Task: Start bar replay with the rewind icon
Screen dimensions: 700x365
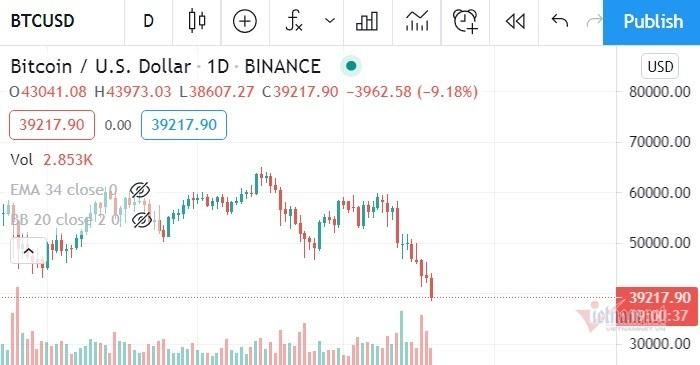Action: tap(515, 21)
